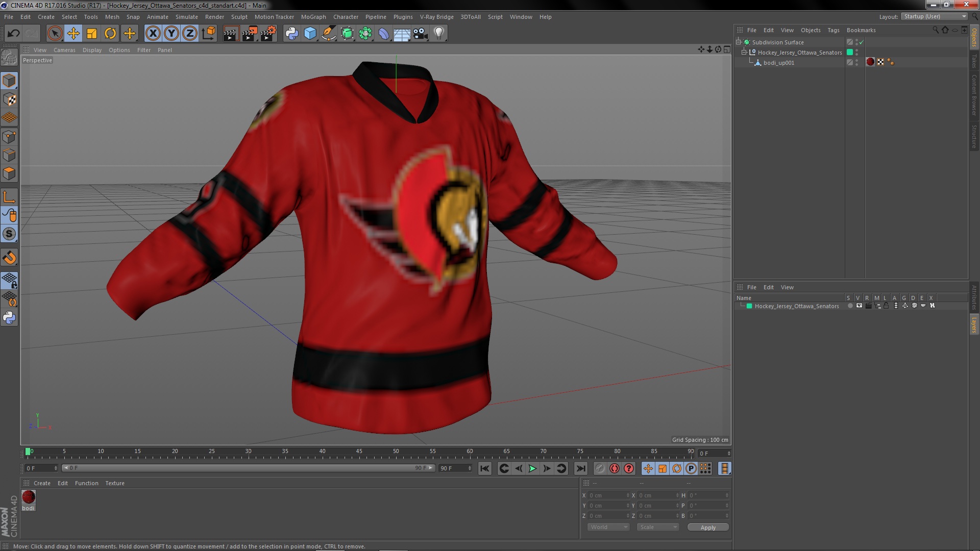This screenshot has height=551, width=980.
Task: Open the V-Ray Bridge menu
Action: [436, 17]
